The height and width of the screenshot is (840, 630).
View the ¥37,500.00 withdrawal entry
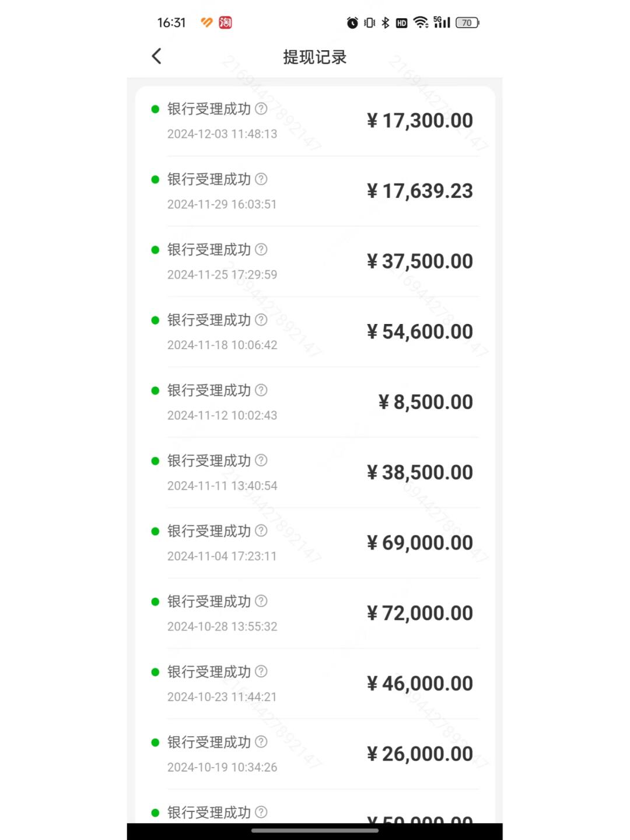[x=315, y=262]
